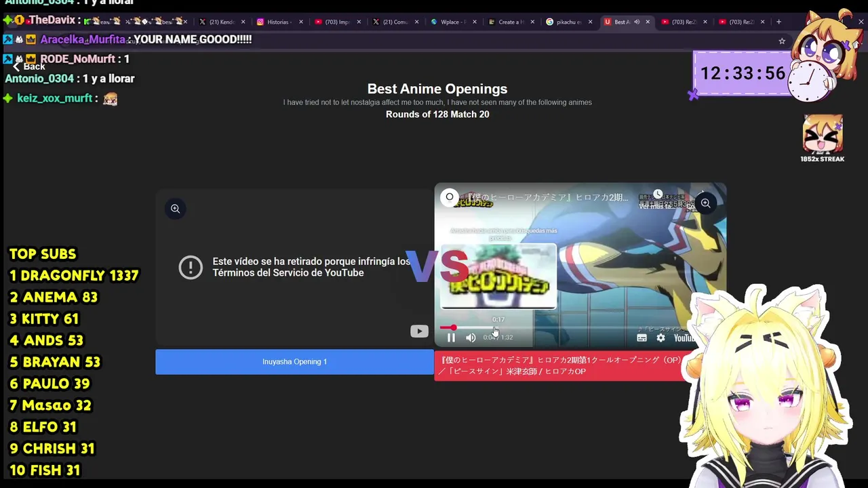Switch to the Wplace tab

pyautogui.click(x=454, y=22)
